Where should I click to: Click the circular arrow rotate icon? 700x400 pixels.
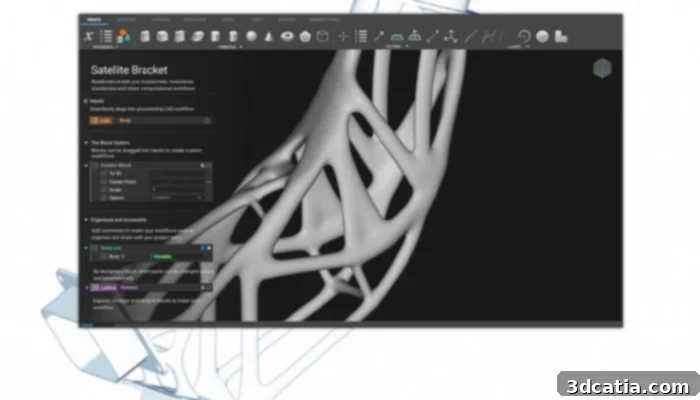click(524, 36)
